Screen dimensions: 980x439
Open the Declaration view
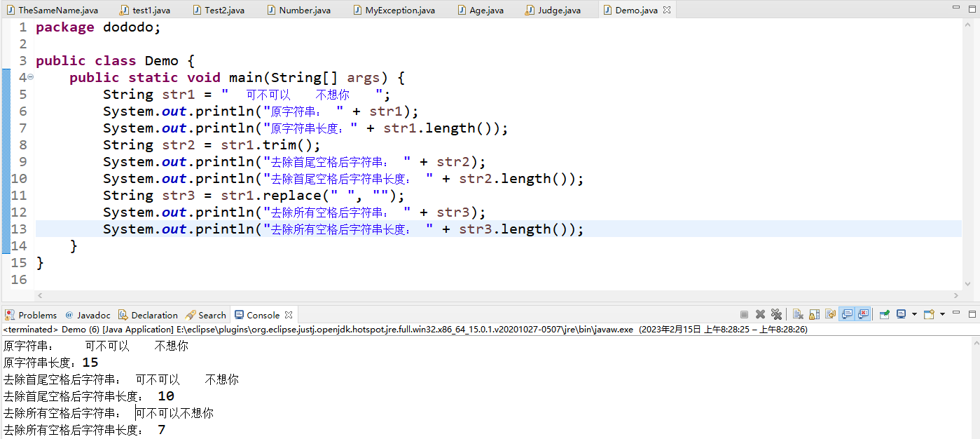(x=148, y=314)
